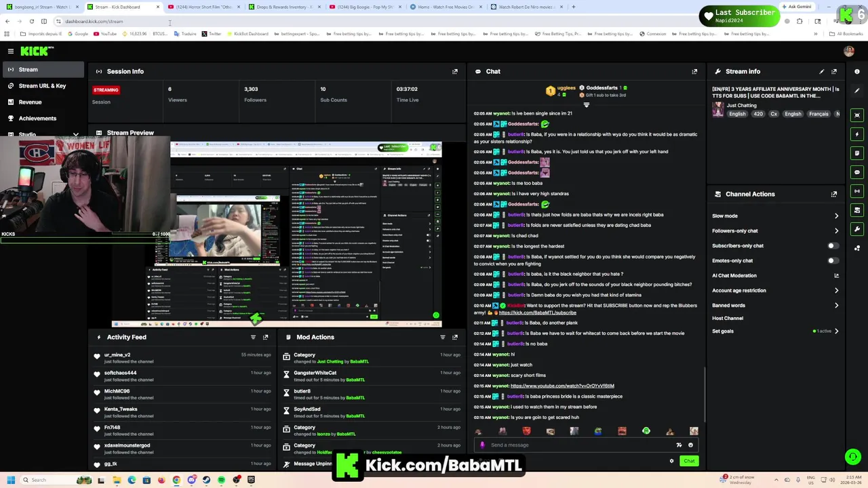Open the Stream sidebar item
Screen dimensions: 868x488
42,69
